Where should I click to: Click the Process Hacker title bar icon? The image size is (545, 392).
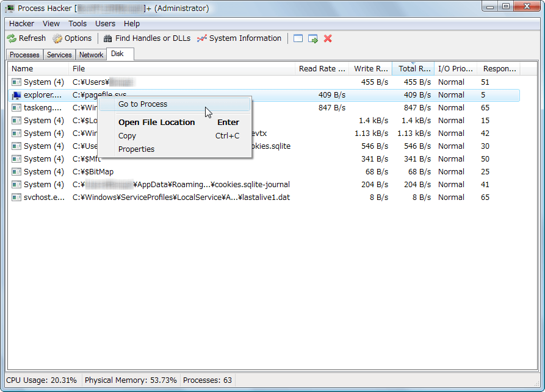[10, 9]
